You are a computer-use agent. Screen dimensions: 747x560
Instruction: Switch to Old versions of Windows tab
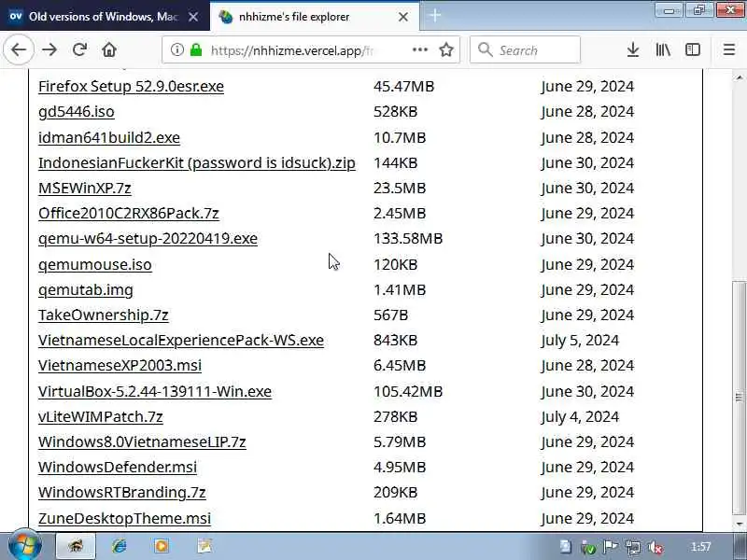click(x=103, y=16)
